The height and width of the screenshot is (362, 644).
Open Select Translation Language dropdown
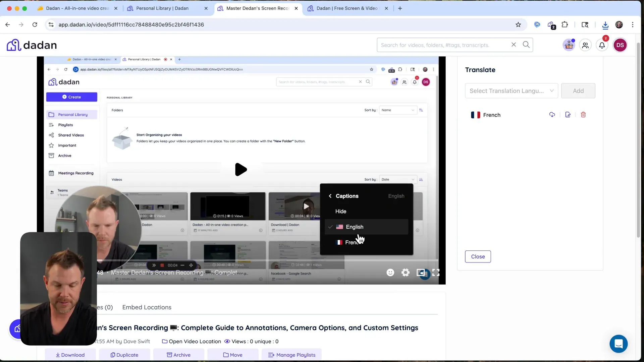click(511, 91)
